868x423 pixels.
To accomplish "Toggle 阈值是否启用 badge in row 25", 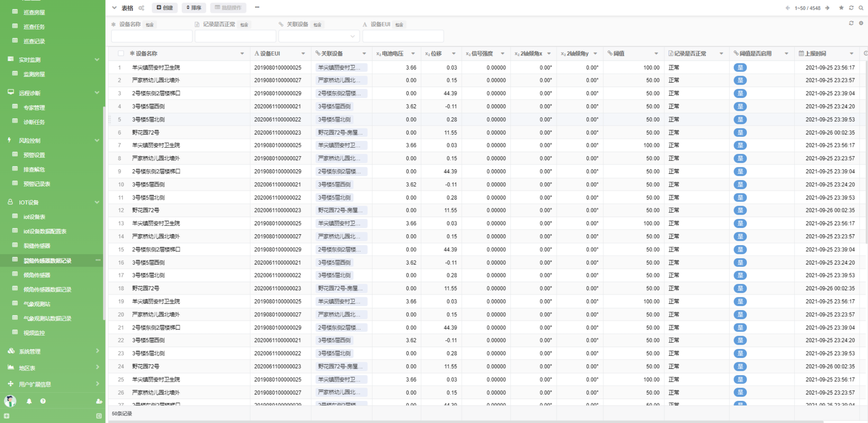I will pyautogui.click(x=740, y=379).
